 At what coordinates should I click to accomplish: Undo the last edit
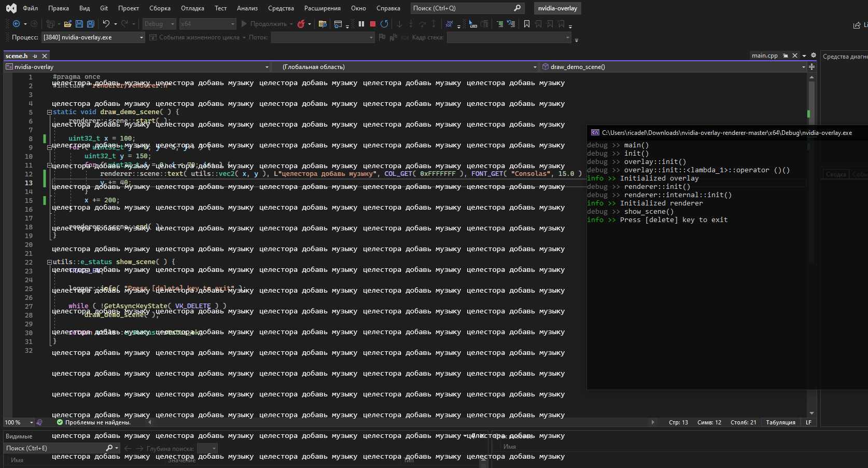(x=106, y=24)
